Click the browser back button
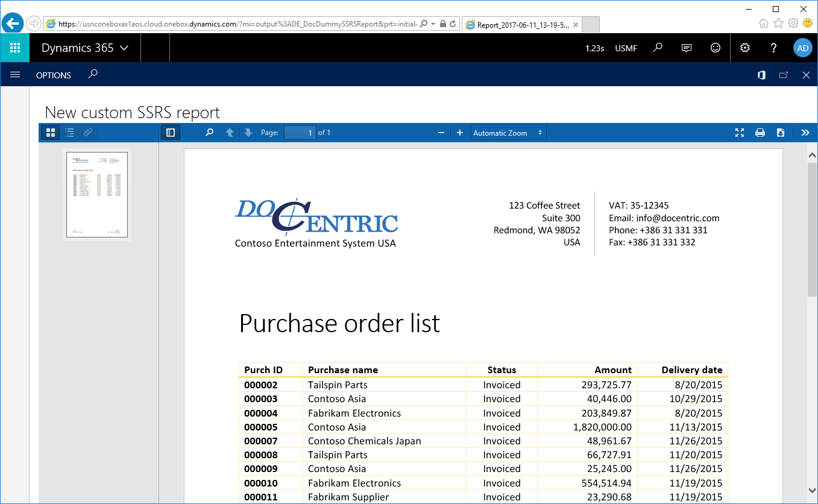 (x=12, y=24)
